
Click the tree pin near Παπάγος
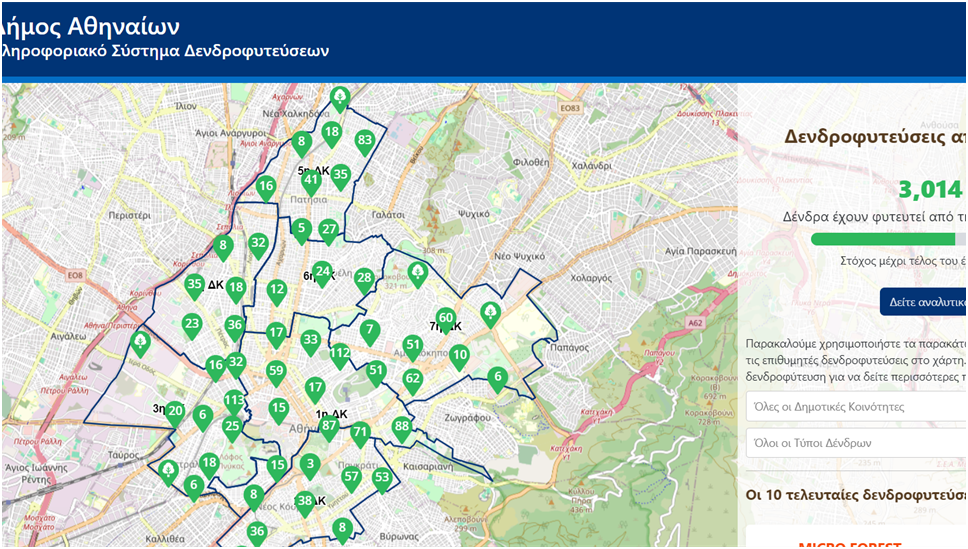pos(490,312)
